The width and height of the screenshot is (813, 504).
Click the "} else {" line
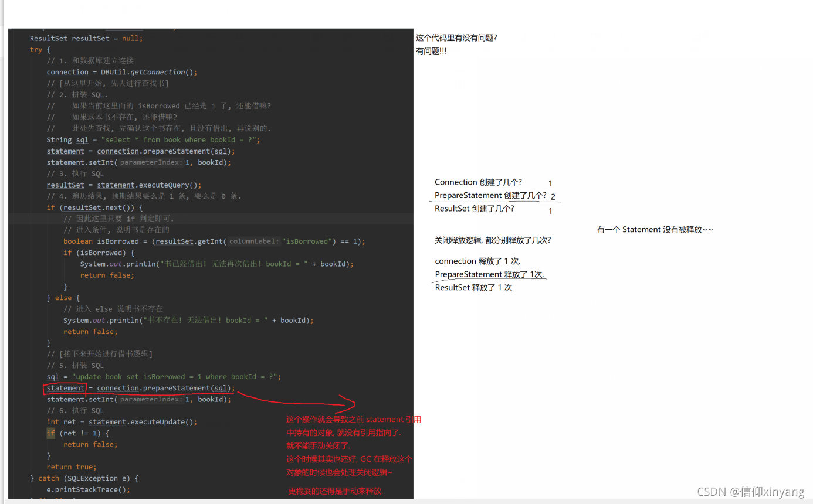point(63,298)
